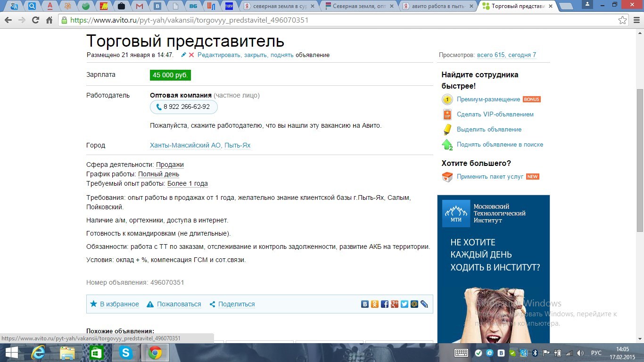The height and width of the screenshot is (362, 644).
Task: Share the ad via the Facebook icon
Action: click(385, 304)
